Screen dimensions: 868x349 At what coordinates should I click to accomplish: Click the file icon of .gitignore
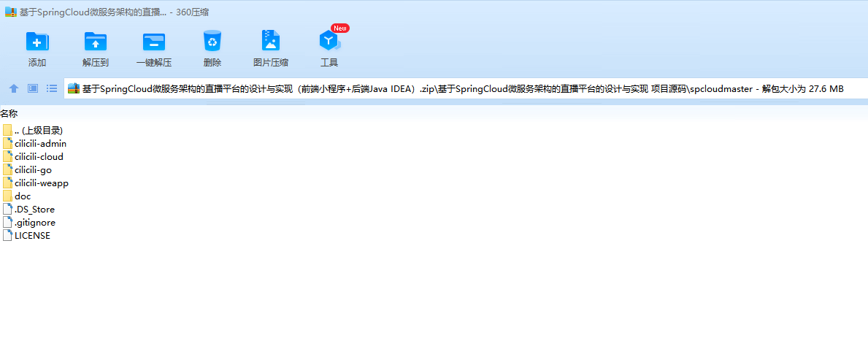click(7, 222)
